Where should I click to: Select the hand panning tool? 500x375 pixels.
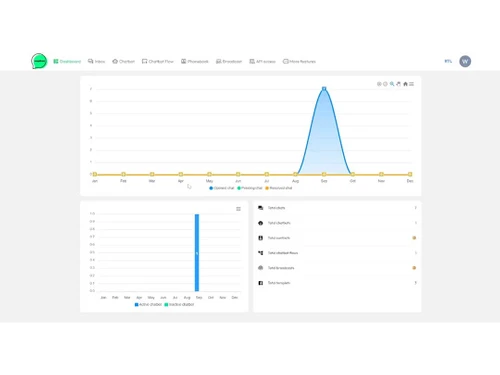[399, 84]
